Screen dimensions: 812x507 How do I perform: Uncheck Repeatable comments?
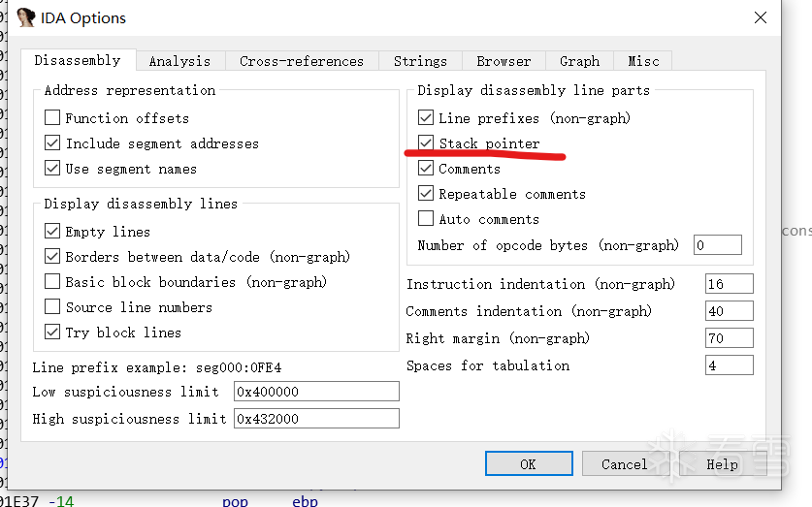pyautogui.click(x=426, y=194)
